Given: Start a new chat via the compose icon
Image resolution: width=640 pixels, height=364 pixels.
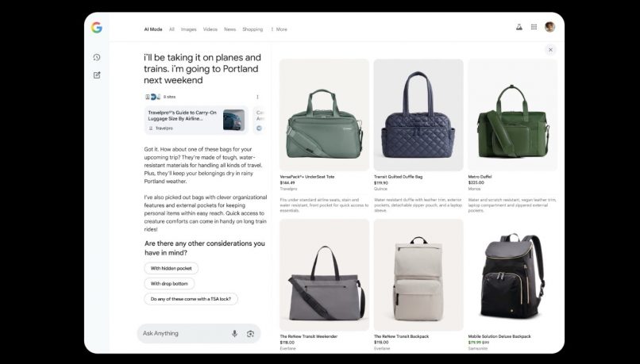Looking at the screenshot, I should point(97,75).
